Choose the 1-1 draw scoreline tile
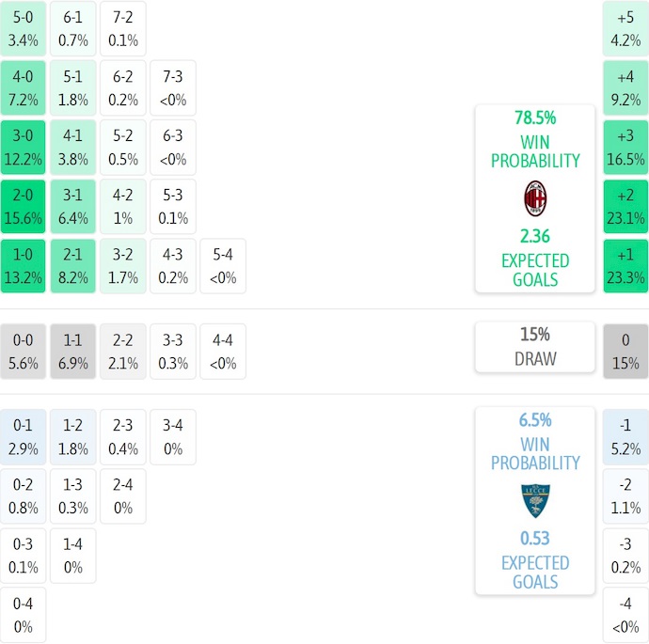Screen dimensions: 649x644 tap(73, 352)
